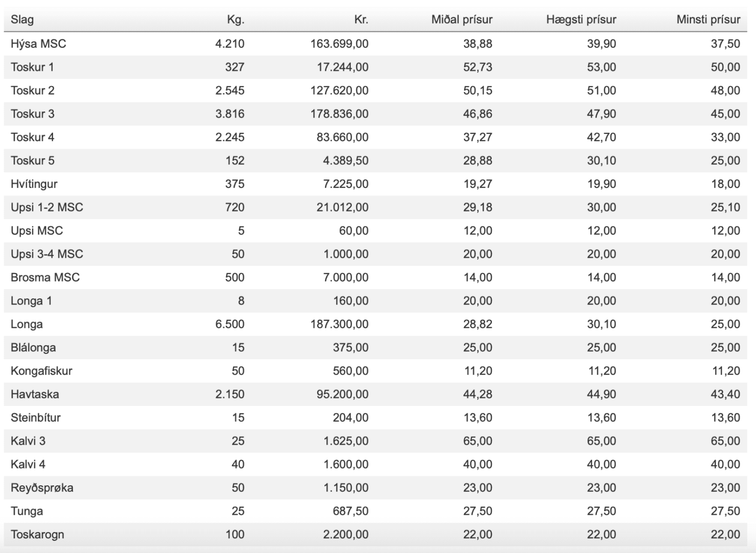The height and width of the screenshot is (553, 756).
Task: Select the Toskarogn row label
Action: tap(37, 535)
